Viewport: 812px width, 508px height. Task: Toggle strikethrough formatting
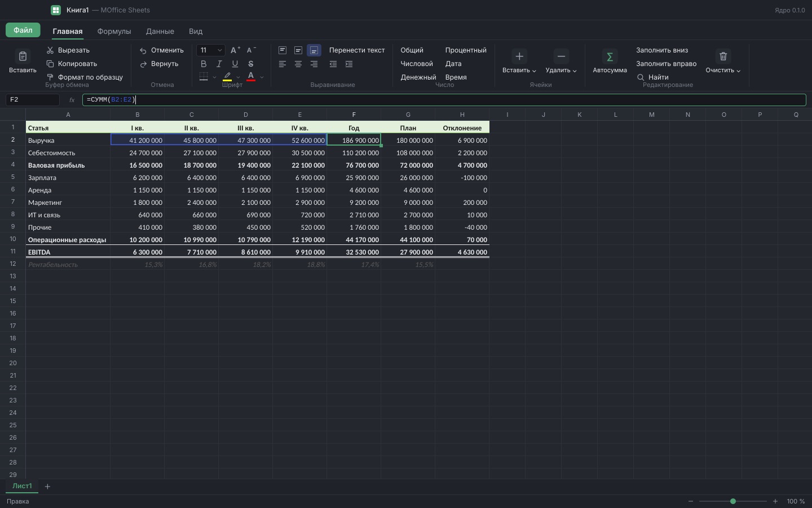point(251,64)
